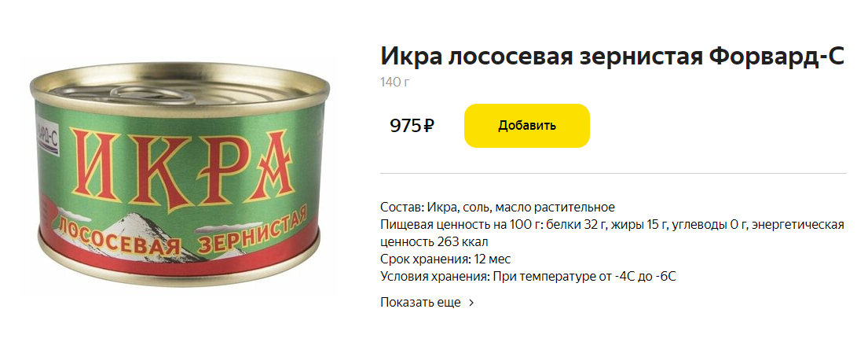Viewport: 868px width, 342px height.
Task: Open the Показать еще link
Action: (420, 303)
